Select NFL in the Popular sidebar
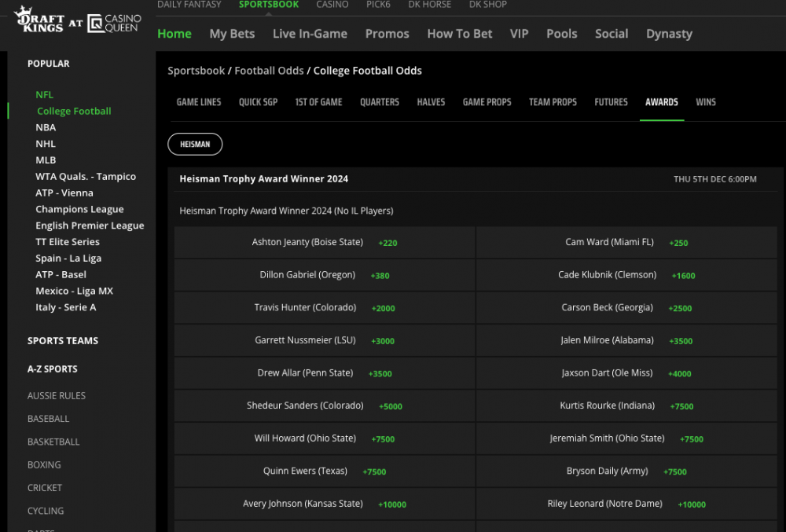Screen dimensions: 786x532 (44, 94)
